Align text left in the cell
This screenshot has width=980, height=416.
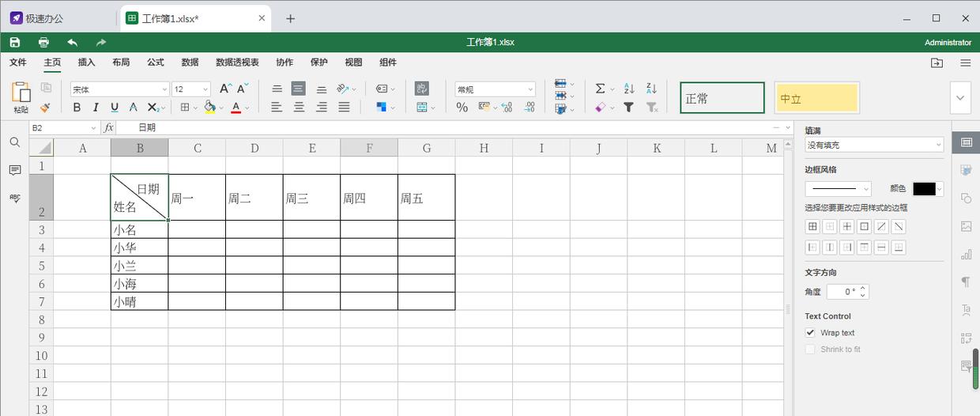click(x=277, y=107)
